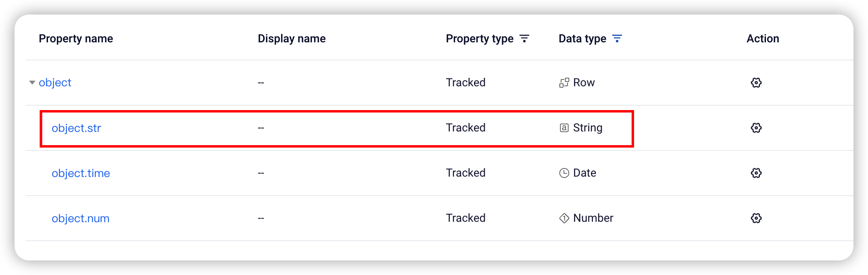Viewport: 868px width, 275px height.
Task: Open settings gear for object.str row
Action: click(756, 128)
